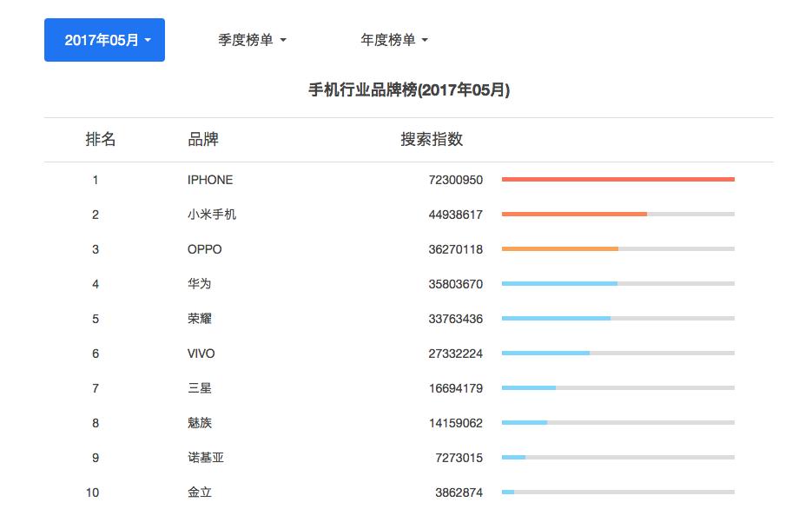Click the search index value 72300950
812x509 pixels.
coord(455,180)
